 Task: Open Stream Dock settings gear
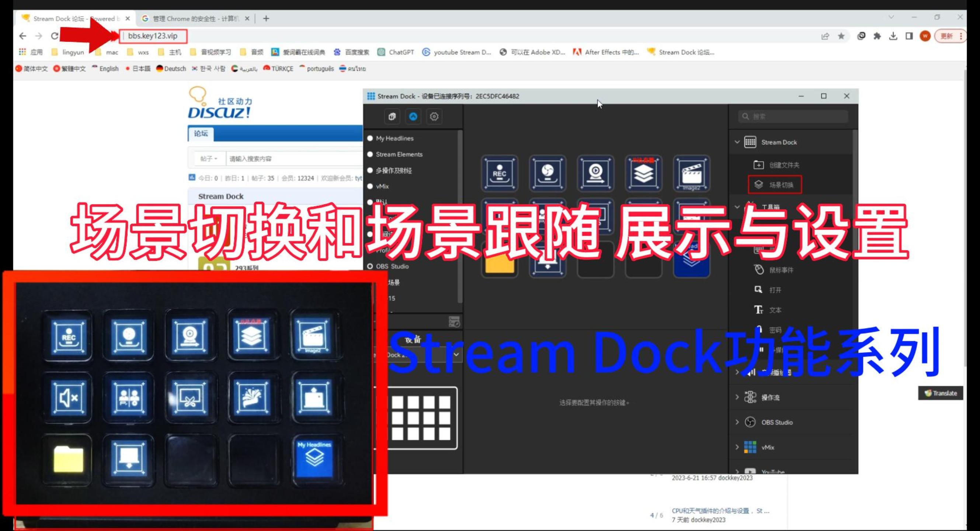[434, 117]
